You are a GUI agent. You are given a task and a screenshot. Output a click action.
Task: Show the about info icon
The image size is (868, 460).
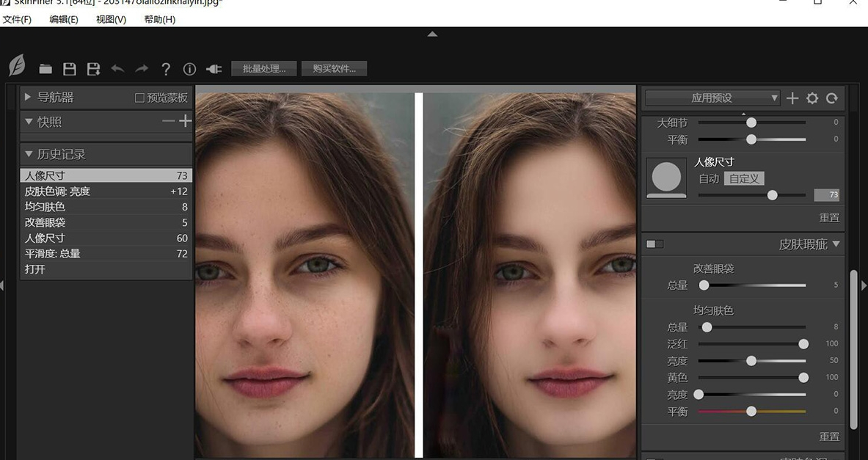pos(189,69)
